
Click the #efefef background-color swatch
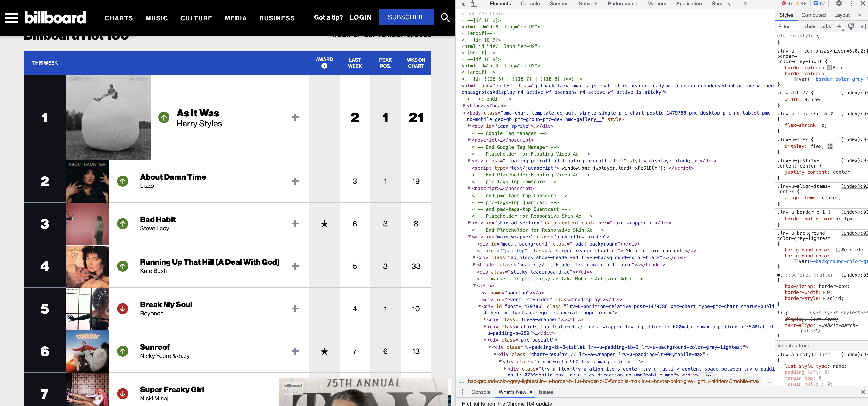838,250
